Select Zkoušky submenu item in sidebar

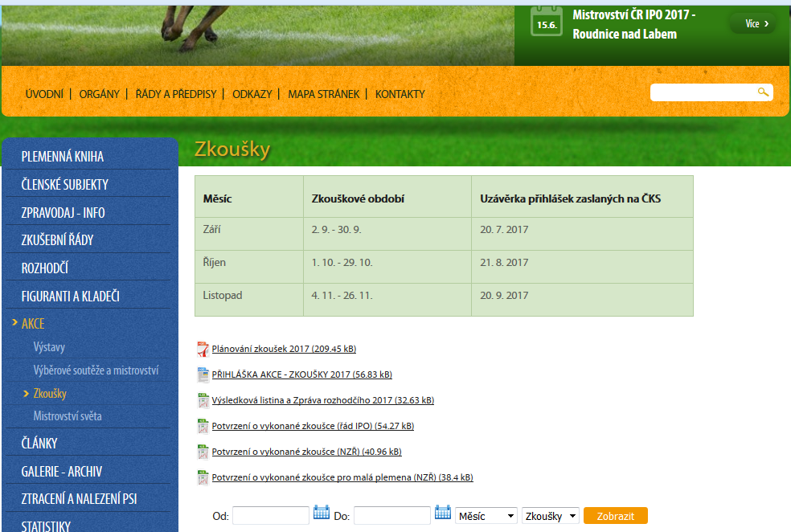50,393
